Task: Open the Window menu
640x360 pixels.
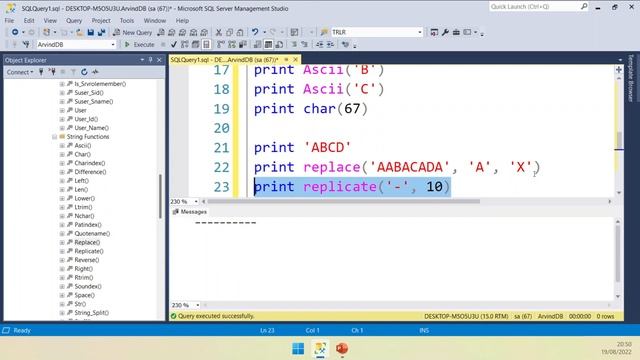Action: click(x=155, y=20)
